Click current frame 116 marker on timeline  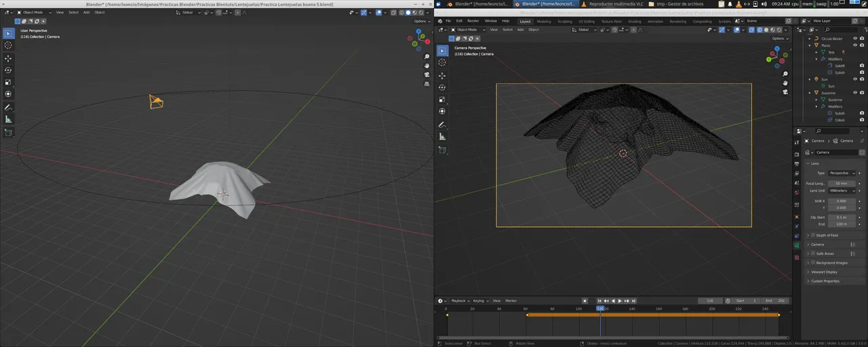pyautogui.click(x=600, y=308)
